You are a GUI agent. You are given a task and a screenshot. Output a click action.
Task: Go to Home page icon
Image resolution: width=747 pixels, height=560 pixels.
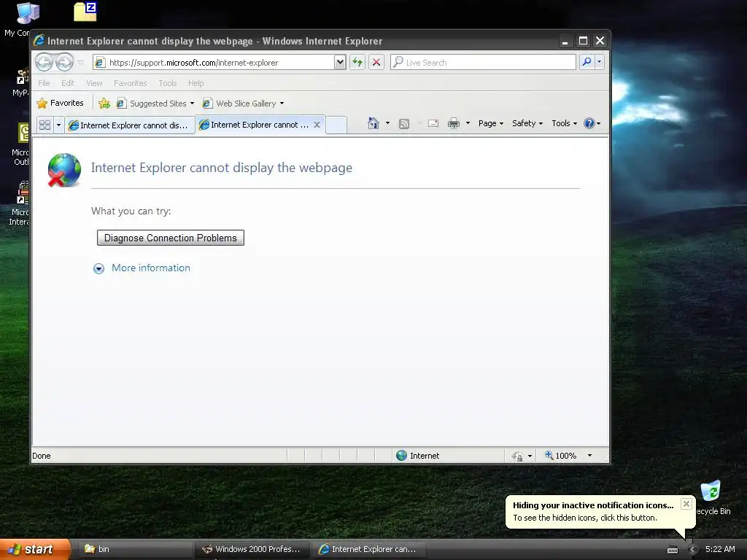point(373,123)
